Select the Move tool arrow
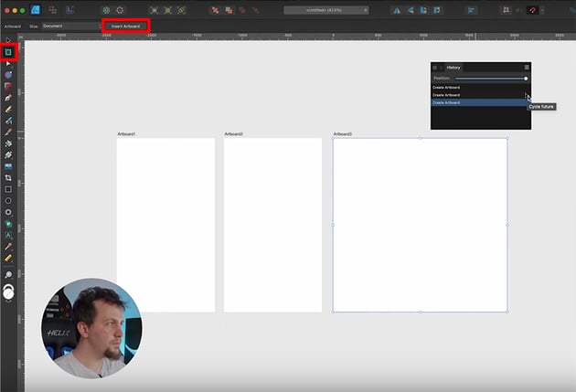Viewport: 576px width, 392px height. pos(8,40)
